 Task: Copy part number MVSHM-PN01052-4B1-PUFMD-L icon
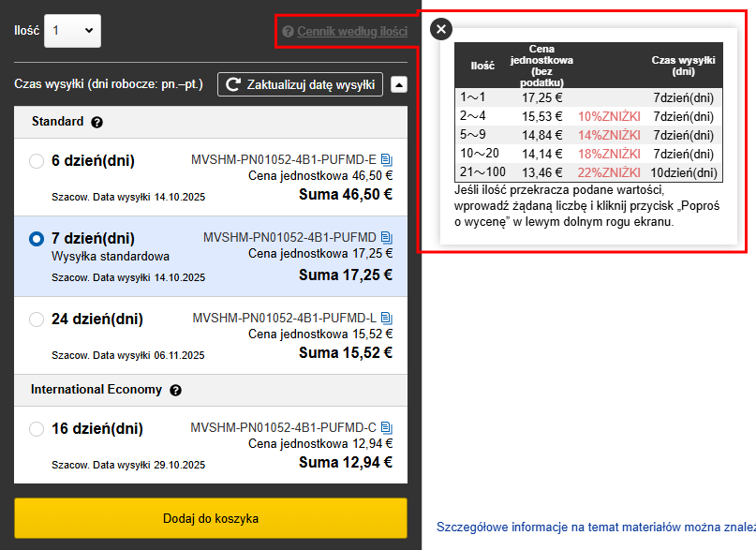[x=387, y=319]
